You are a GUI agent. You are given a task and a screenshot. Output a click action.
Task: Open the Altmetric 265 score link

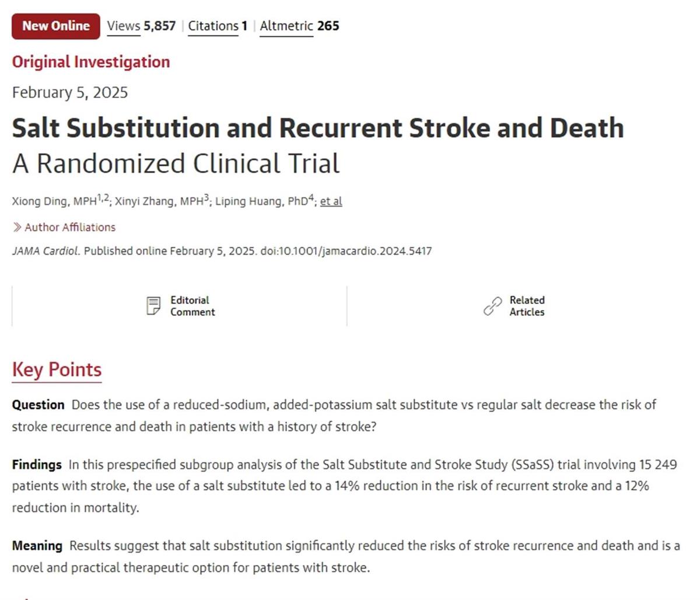[299, 26]
